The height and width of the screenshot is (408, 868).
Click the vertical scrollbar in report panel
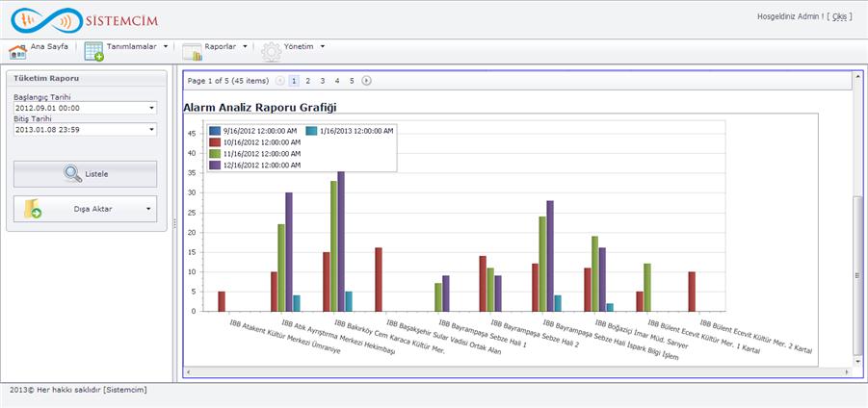click(x=856, y=275)
